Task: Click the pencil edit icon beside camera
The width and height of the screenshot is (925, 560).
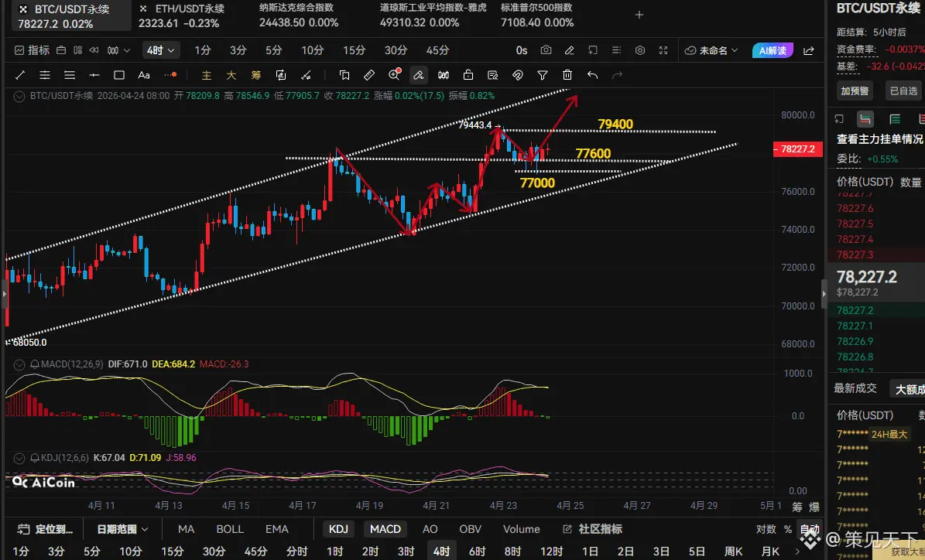Action: tap(569, 50)
